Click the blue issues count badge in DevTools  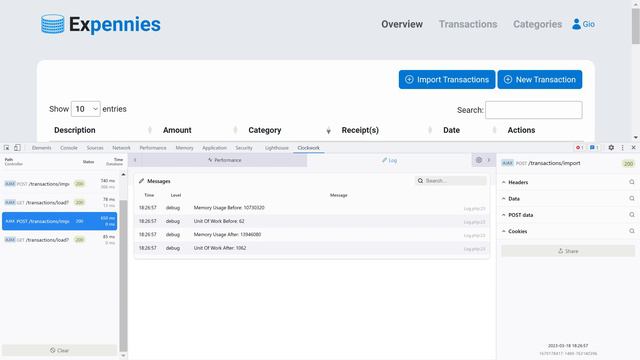click(x=594, y=148)
